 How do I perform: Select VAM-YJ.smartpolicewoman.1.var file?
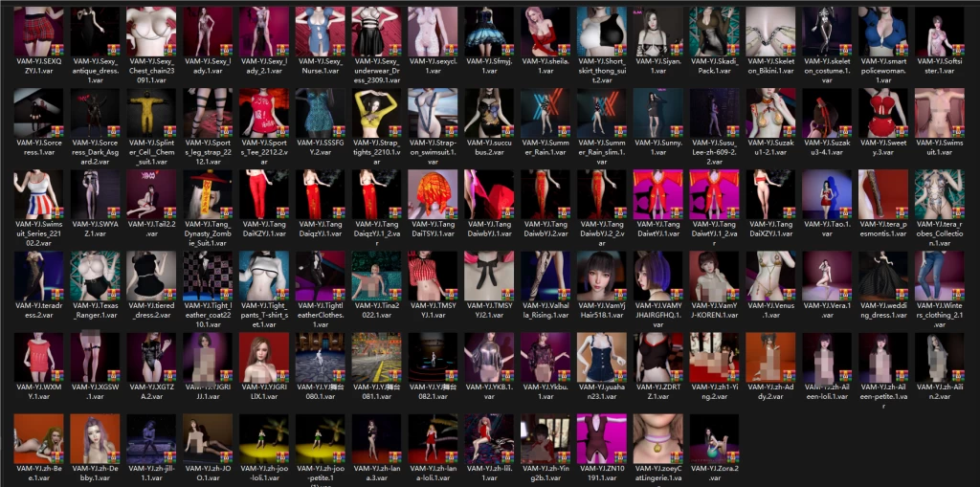pos(883,32)
